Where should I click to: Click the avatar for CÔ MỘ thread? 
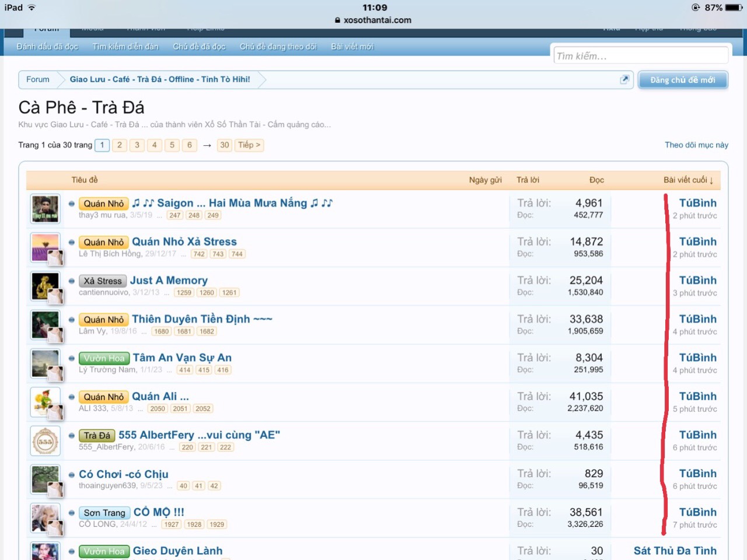coord(45,518)
